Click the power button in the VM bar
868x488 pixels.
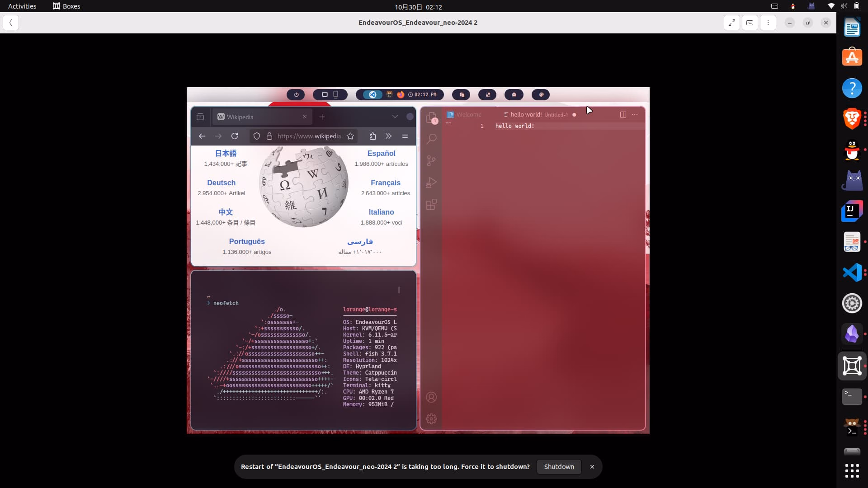(x=296, y=94)
